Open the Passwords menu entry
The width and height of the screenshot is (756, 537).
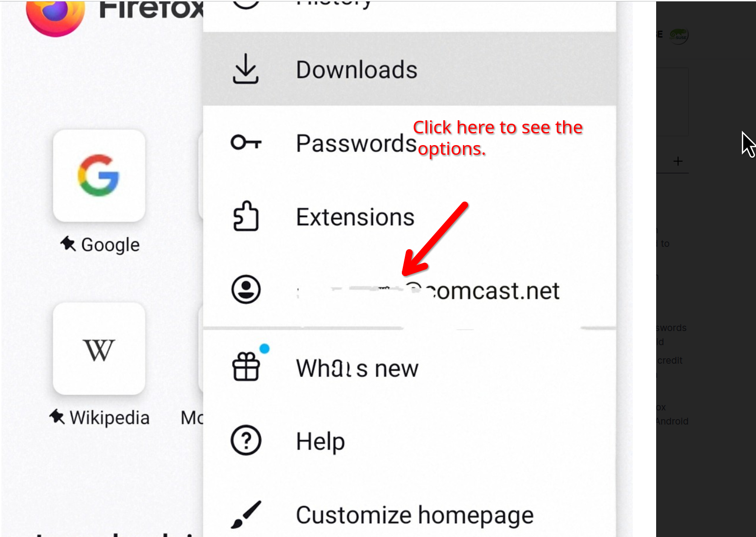click(410, 143)
